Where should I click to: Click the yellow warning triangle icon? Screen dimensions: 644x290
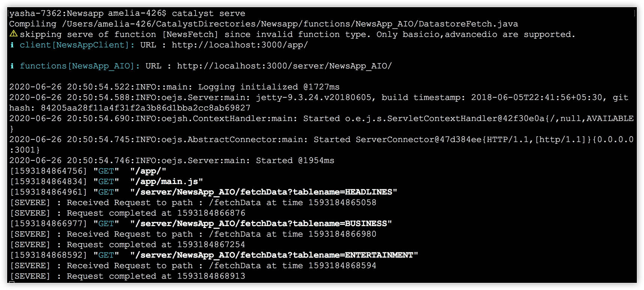click(x=14, y=34)
